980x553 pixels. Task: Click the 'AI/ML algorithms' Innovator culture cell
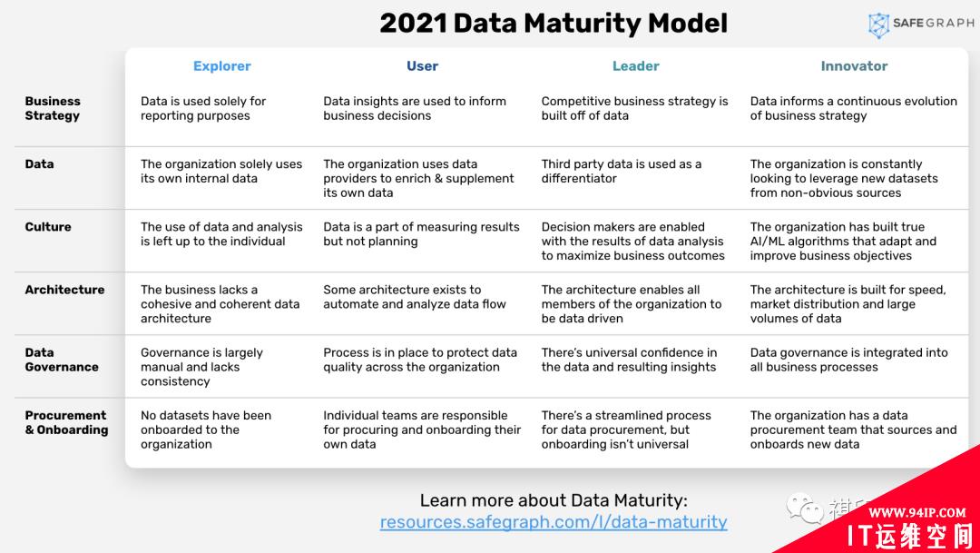coord(843,242)
